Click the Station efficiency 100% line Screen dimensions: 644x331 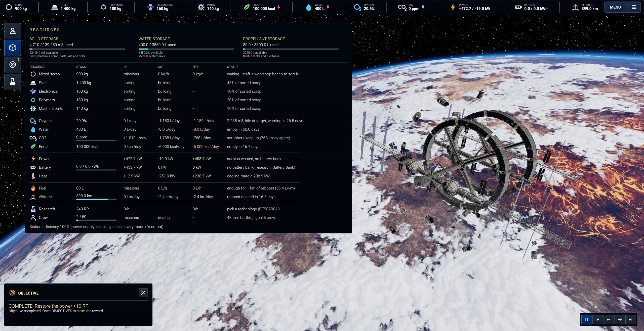coord(96,226)
